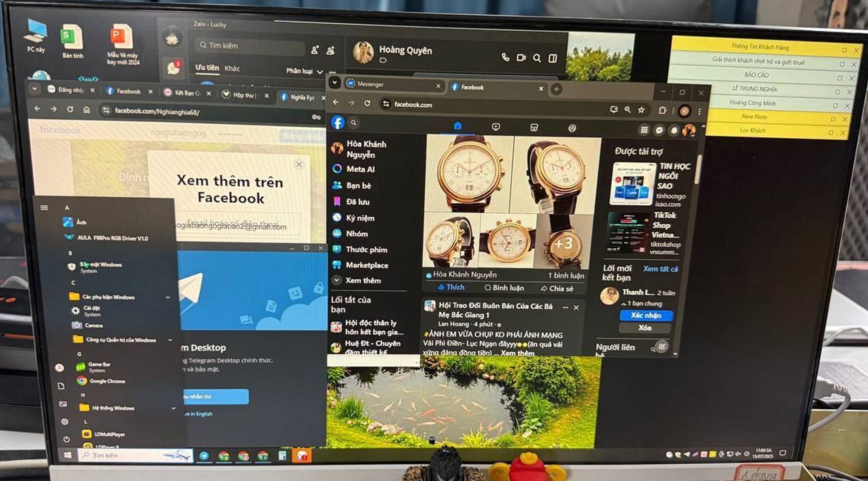The width and height of the screenshot is (868, 481).
Task: Open Meta AI in the left sidebar
Action: click(360, 169)
